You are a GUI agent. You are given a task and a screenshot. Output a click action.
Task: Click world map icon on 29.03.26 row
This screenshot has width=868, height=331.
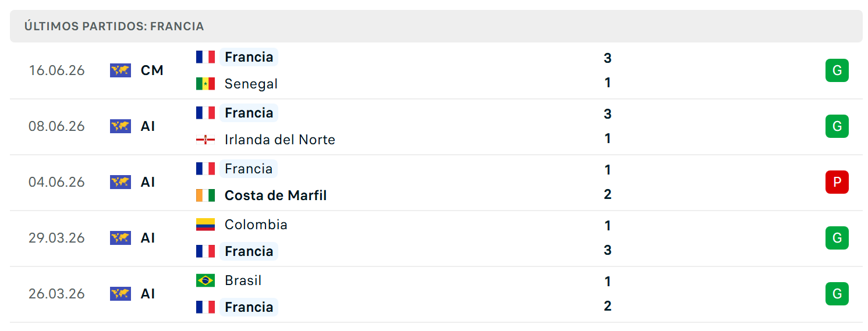121,238
